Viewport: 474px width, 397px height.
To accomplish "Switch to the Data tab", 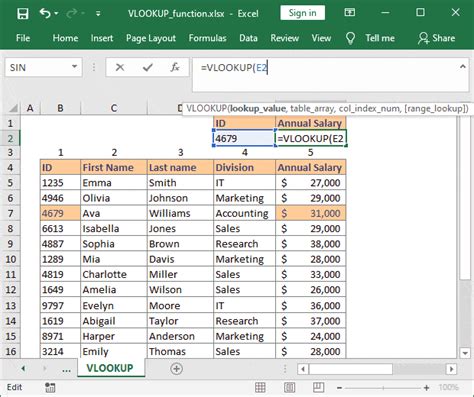I will pos(248,38).
